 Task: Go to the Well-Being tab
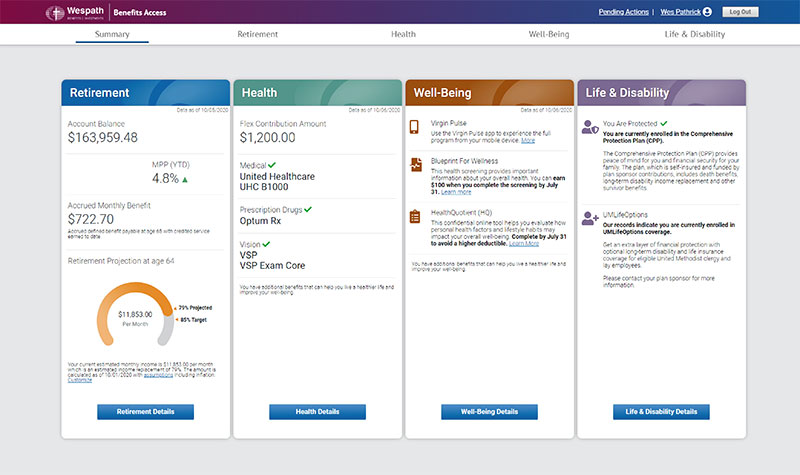549,34
